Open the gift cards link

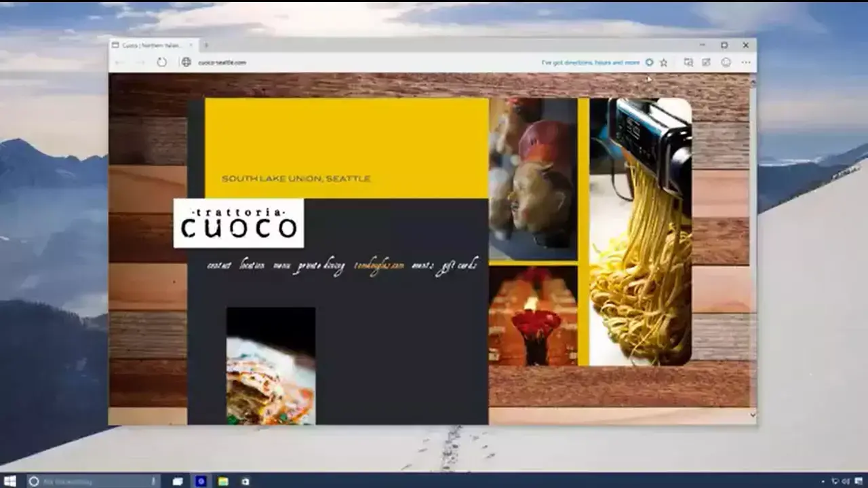[x=456, y=265]
